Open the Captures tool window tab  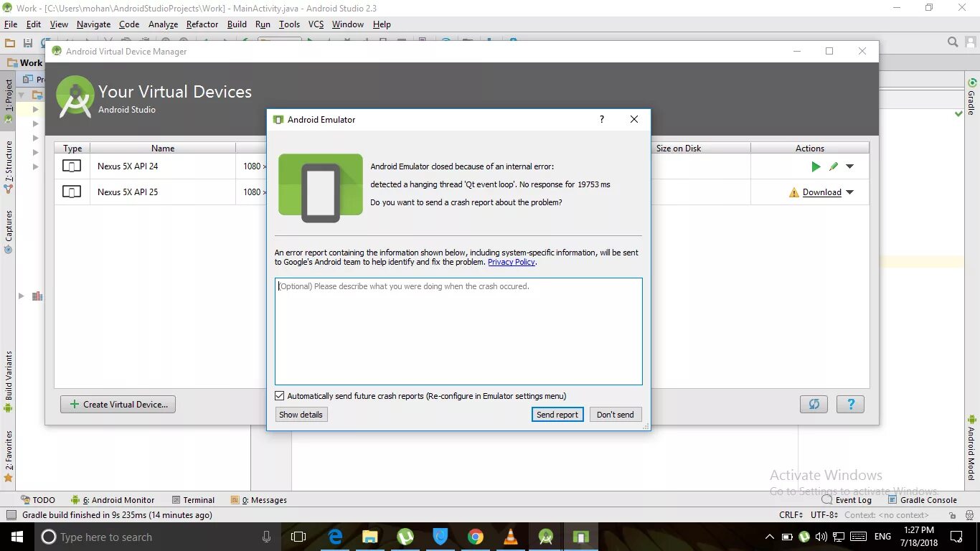pyautogui.click(x=8, y=232)
